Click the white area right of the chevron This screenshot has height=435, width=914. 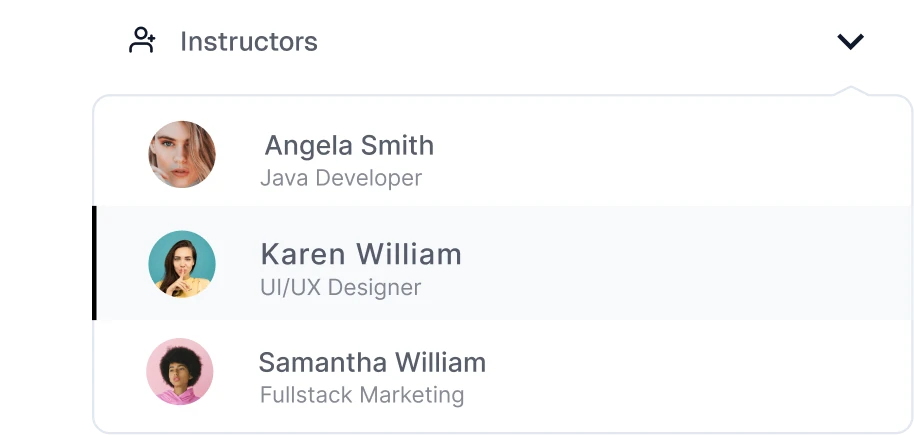890,41
